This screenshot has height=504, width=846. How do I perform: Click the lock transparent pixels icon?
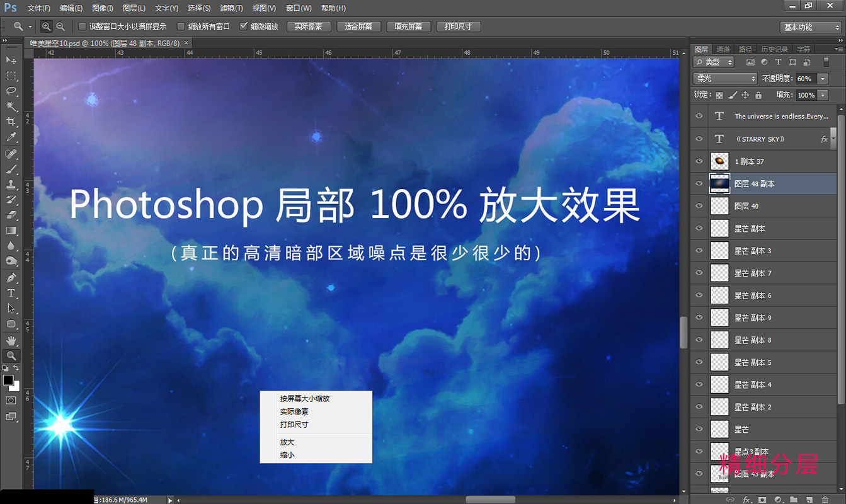pyautogui.click(x=719, y=95)
